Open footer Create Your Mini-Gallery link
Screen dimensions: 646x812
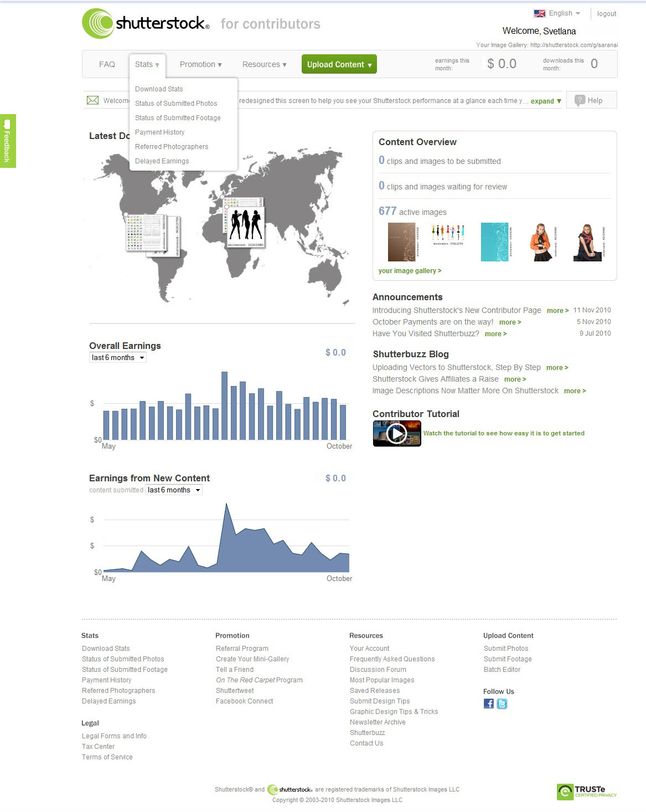252,659
